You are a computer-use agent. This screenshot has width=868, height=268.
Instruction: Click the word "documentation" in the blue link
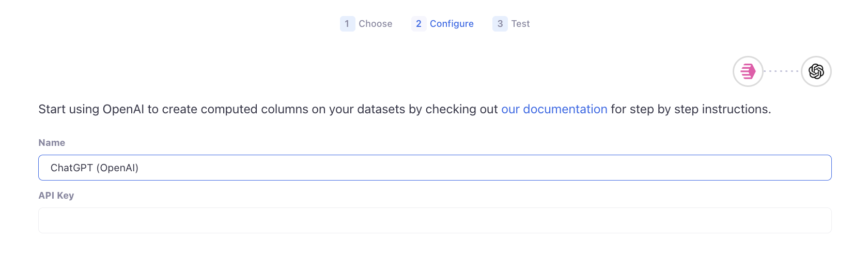[x=565, y=109]
